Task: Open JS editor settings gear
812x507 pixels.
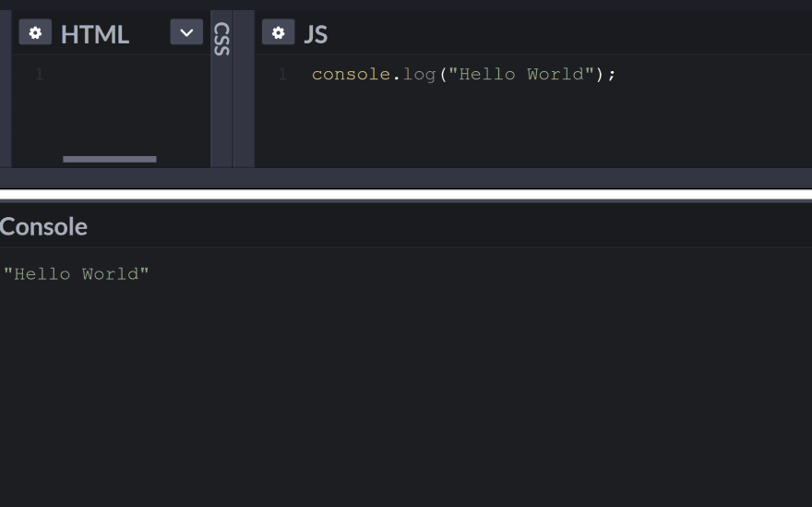Action: tap(278, 32)
